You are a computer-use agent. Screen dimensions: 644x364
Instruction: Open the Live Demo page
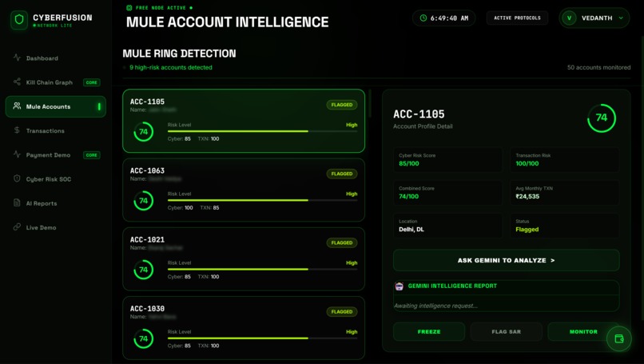pyautogui.click(x=55, y=227)
